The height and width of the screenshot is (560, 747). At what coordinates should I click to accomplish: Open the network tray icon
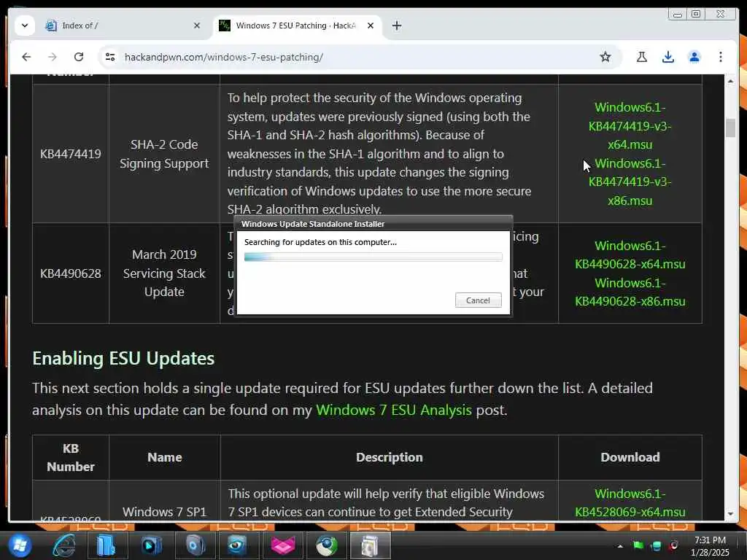(656, 545)
